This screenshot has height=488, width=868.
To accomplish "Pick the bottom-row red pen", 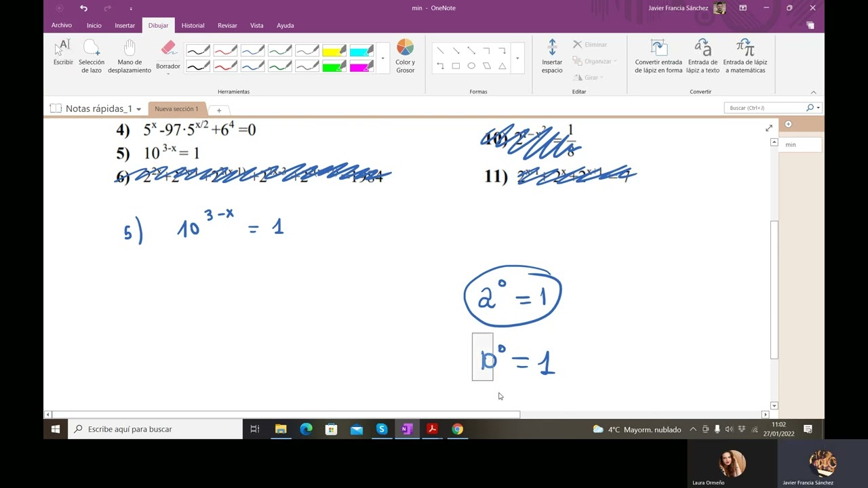I will [225, 66].
